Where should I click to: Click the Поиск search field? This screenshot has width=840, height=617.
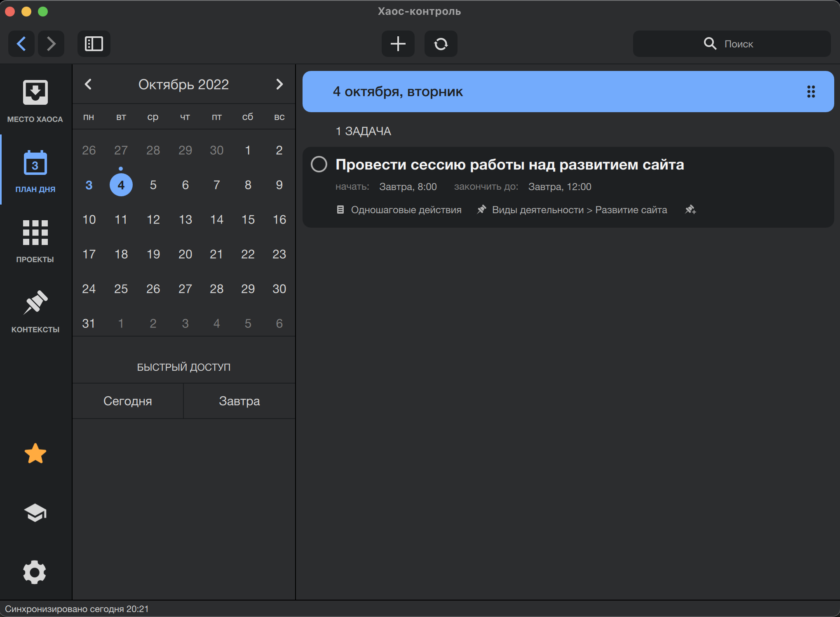point(732,44)
